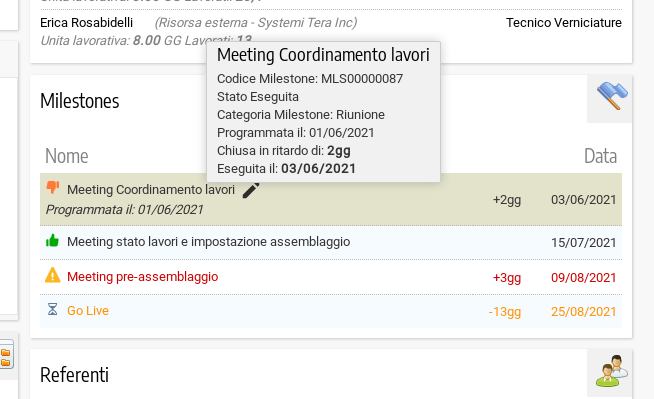Open the Referenti people icon
654x399 pixels.
click(x=611, y=371)
